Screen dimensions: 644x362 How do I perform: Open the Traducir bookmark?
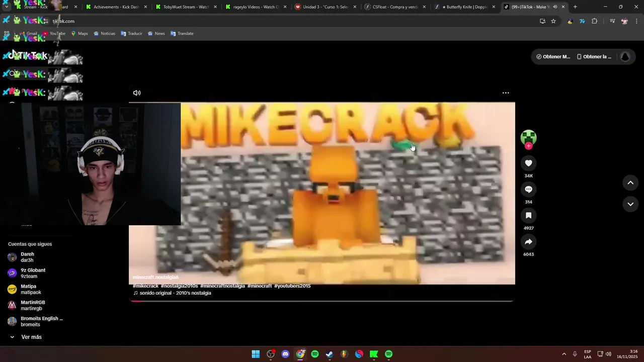click(131, 34)
